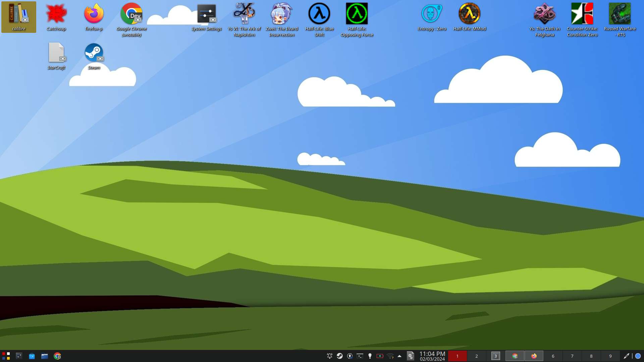Click the blue color swatch in the taskbar

click(x=638, y=356)
